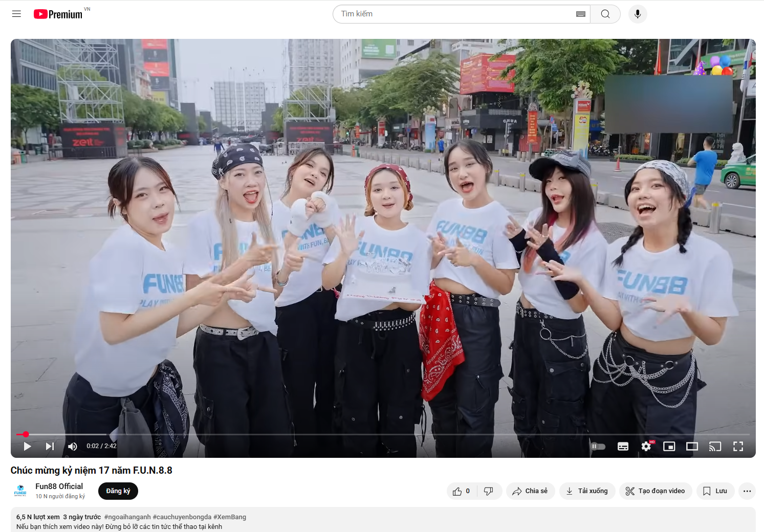Save the video with Lưu
764x532 pixels.
tap(715, 491)
